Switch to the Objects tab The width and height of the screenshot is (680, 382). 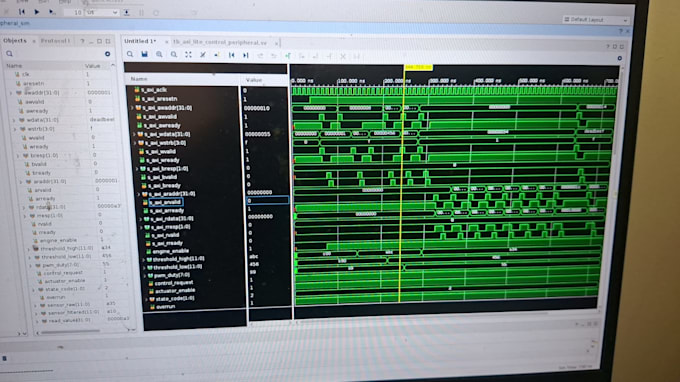pyautogui.click(x=15, y=40)
